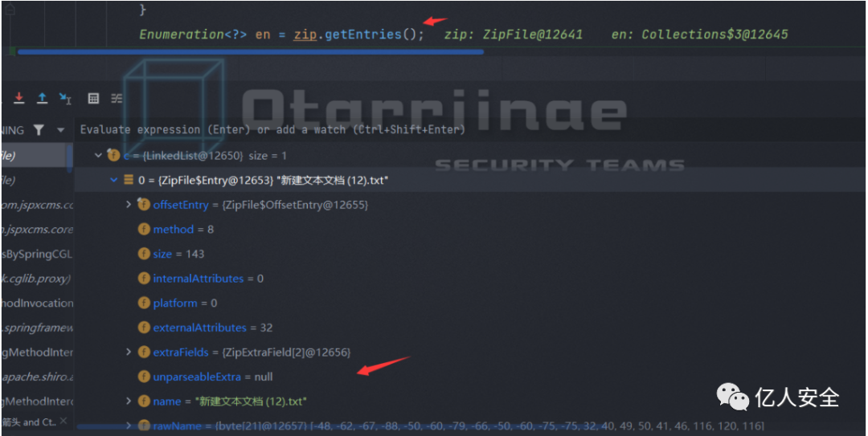Click the editor horizontal scrollbar thumb

[251, 51]
